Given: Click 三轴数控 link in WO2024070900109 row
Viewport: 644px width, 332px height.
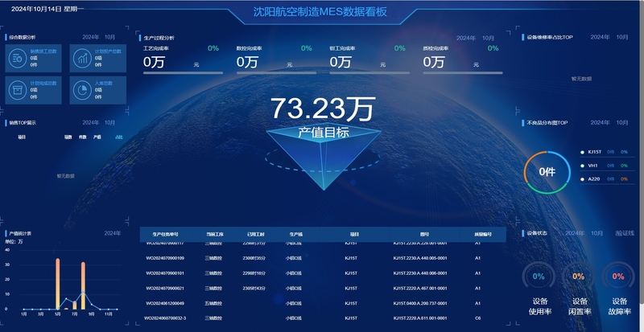Looking at the screenshot, I should click(213, 259).
